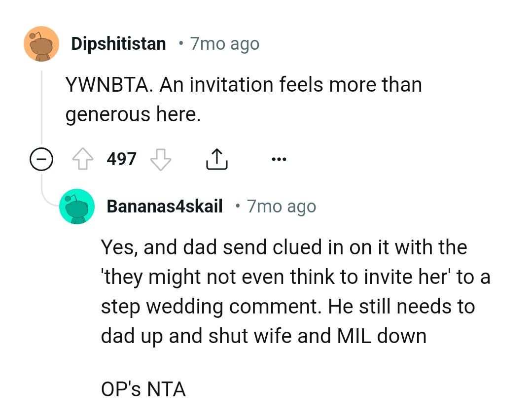Open the Share options for Dipshitistan's comment
The width and height of the screenshot is (532, 418).
(x=216, y=158)
